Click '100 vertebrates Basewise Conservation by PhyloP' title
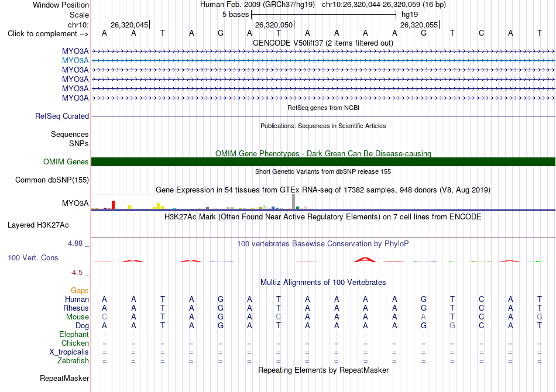 coord(323,244)
